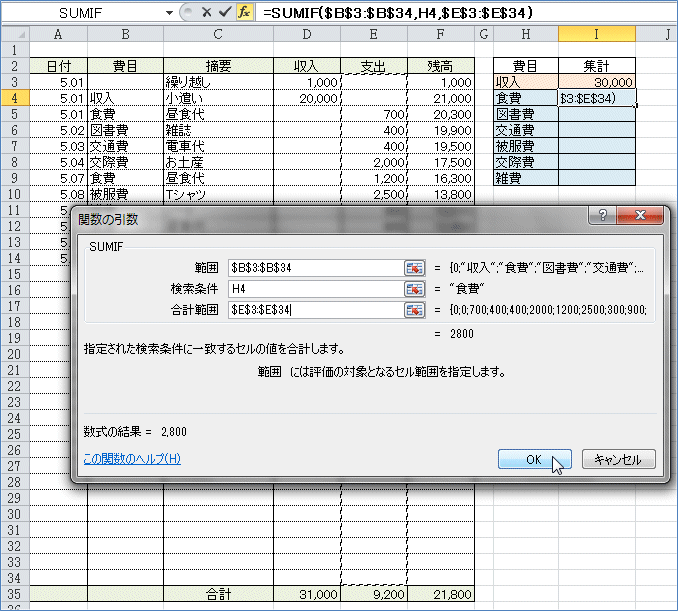
Task: Select cell I3 with value 30,000
Action: click(597, 82)
